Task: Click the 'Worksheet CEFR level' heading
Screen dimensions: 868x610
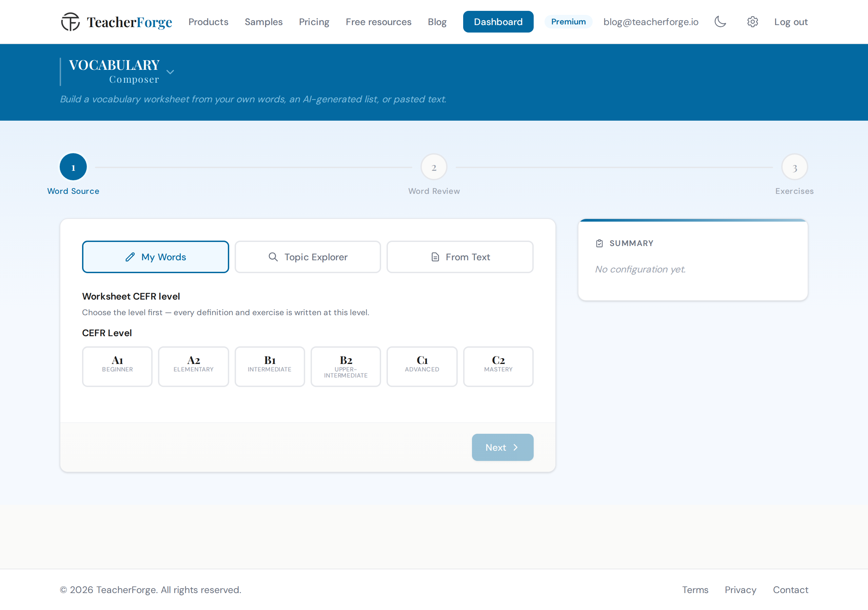Action: point(131,296)
